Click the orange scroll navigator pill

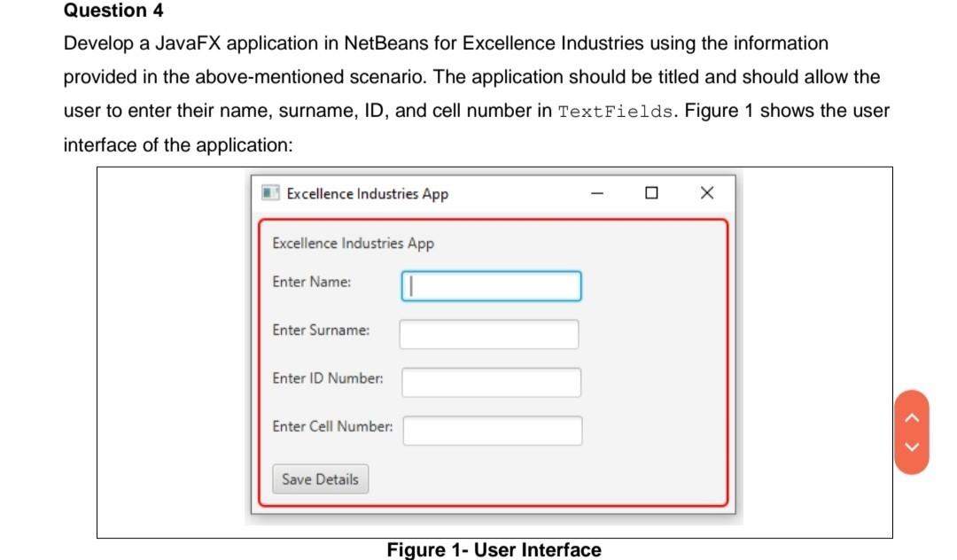tap(910, 431)
